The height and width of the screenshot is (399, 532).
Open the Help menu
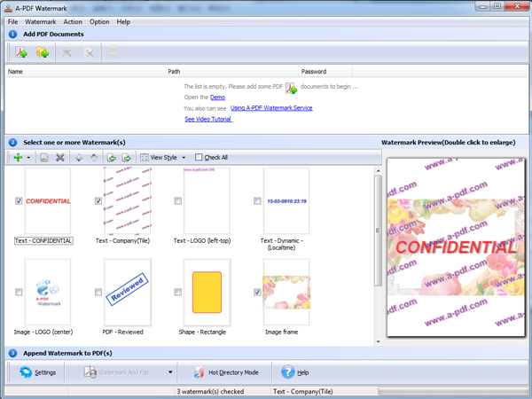pos(123,21)
